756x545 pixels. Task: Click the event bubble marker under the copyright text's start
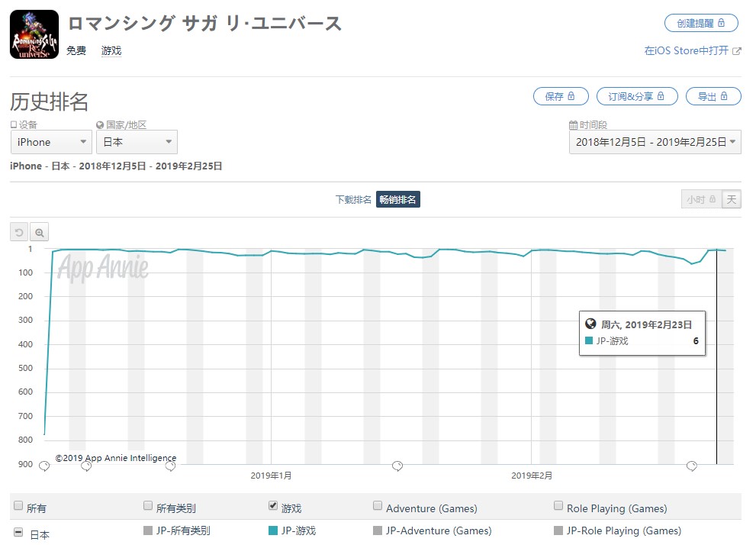[86, 466]
